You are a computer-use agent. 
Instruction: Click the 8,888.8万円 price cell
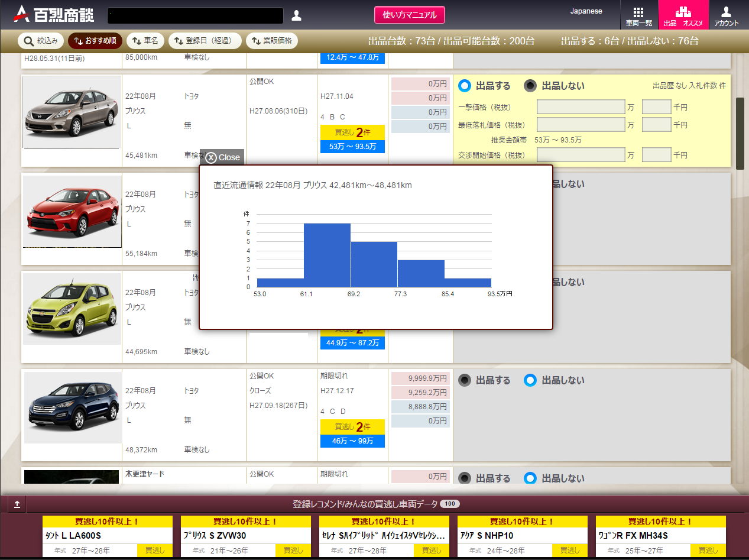point(420,407)
